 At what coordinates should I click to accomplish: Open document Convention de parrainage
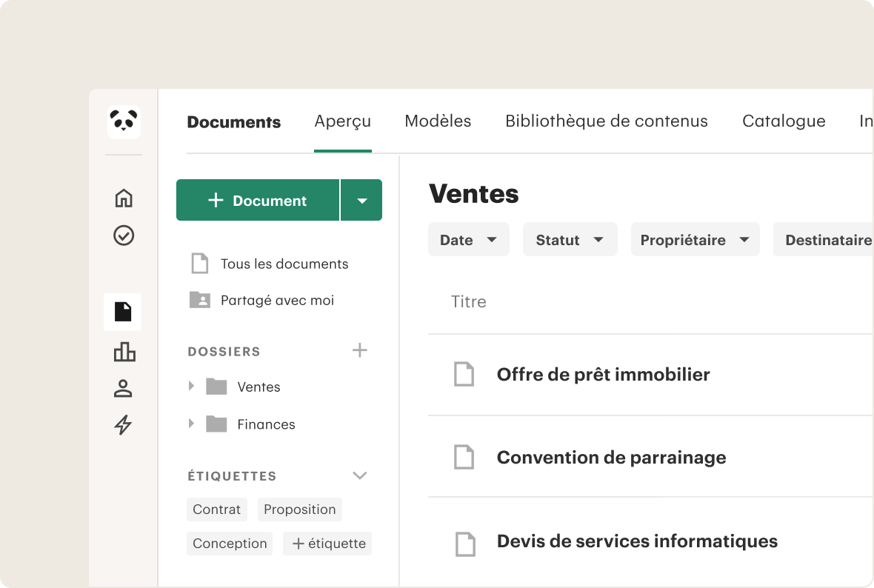[x=612, y=458]
